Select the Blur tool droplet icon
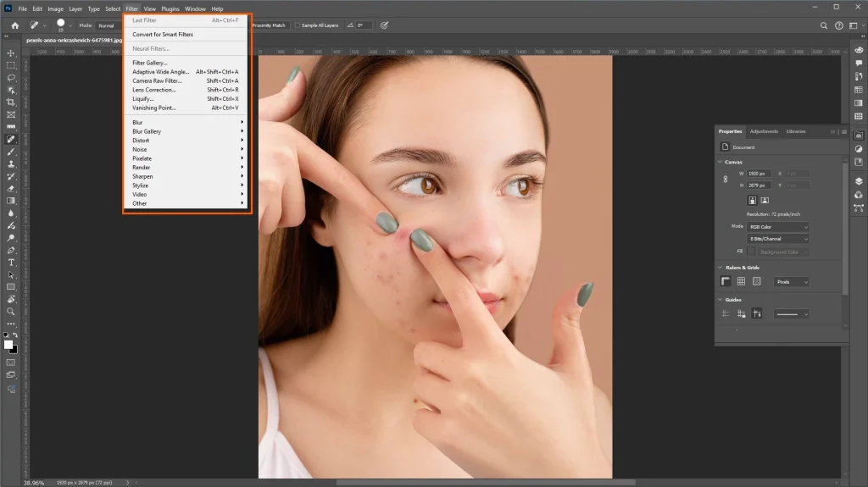The width and height of the screenshot is (868, 487). point(10,213)
